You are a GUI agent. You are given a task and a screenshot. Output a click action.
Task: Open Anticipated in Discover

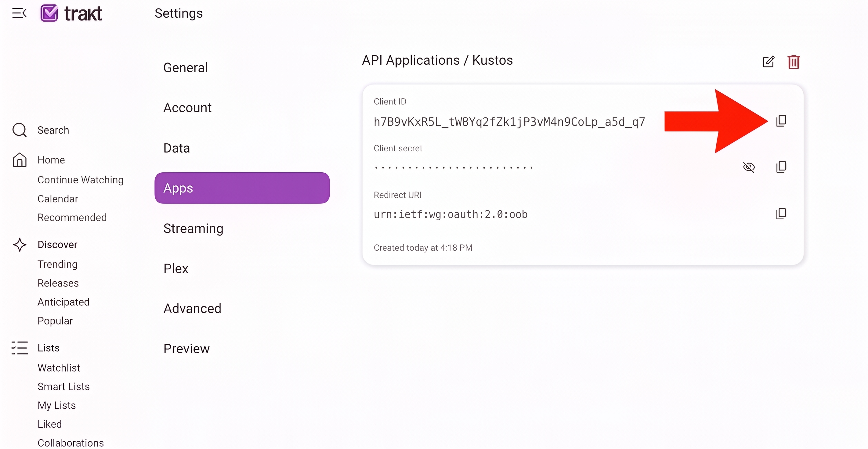click(x=64, y=302)
